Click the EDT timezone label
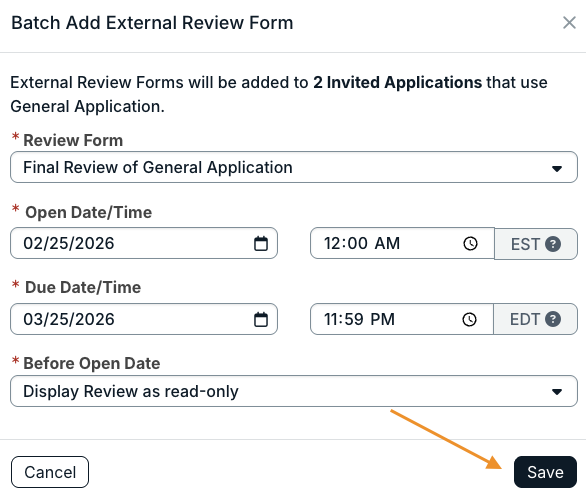This screenshot has height=499, width=586. (525, 320)
